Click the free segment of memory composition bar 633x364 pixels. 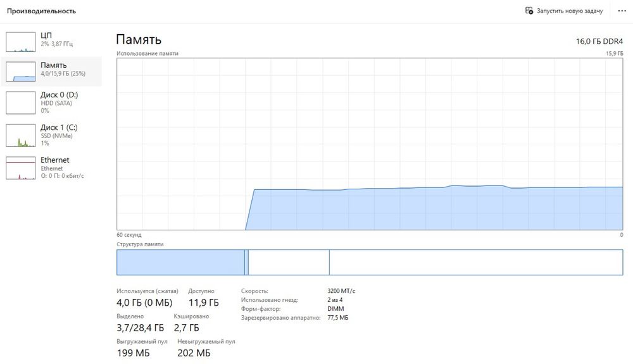[476, 262]
